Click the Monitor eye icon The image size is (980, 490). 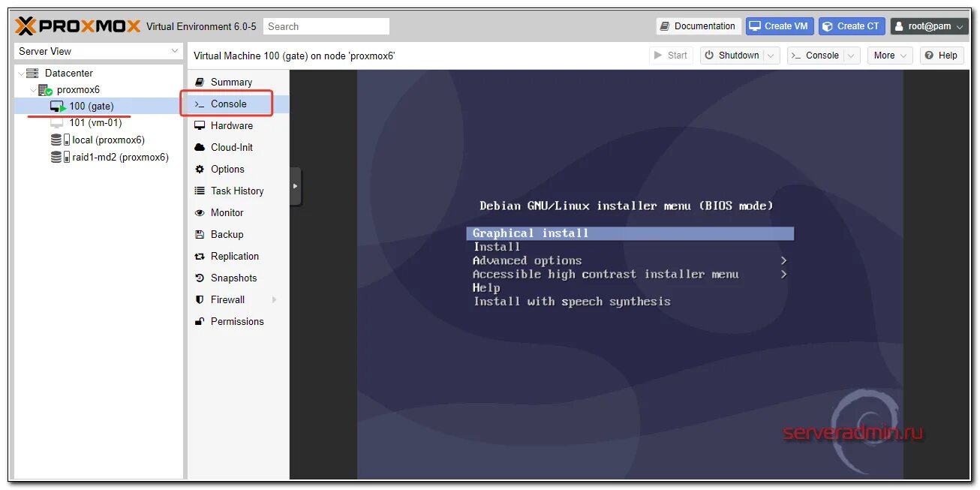[x=200, y=212]
